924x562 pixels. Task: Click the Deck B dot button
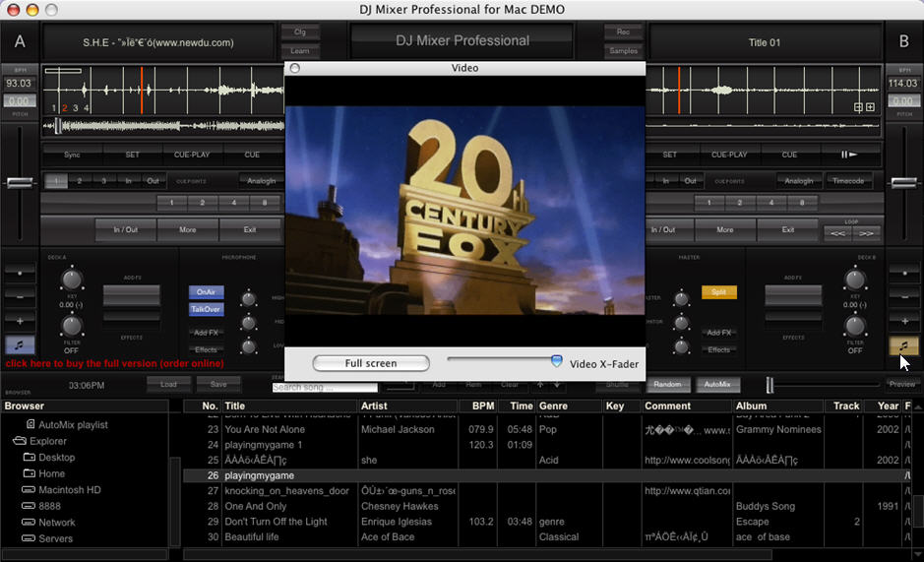[904, 273]
